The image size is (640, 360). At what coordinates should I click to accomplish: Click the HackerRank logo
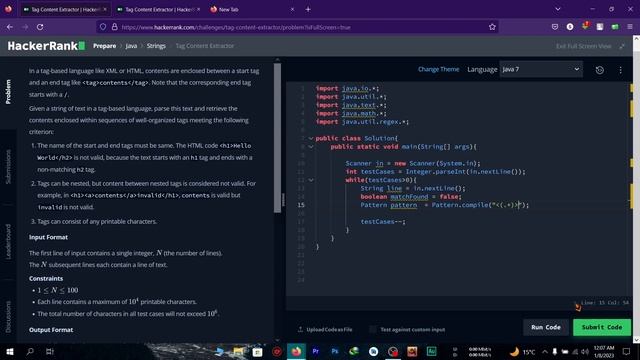point(46,46)
